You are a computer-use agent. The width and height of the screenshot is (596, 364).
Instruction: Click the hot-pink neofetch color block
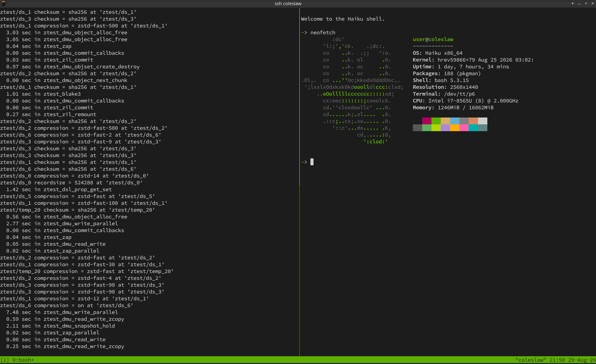[x=464, y=128]
